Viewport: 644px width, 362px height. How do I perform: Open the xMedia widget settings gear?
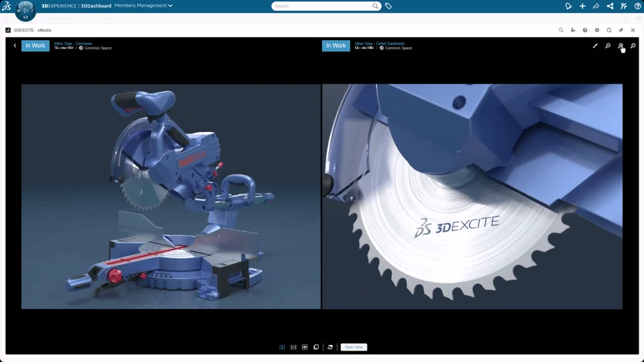click(x=597, y=30)
